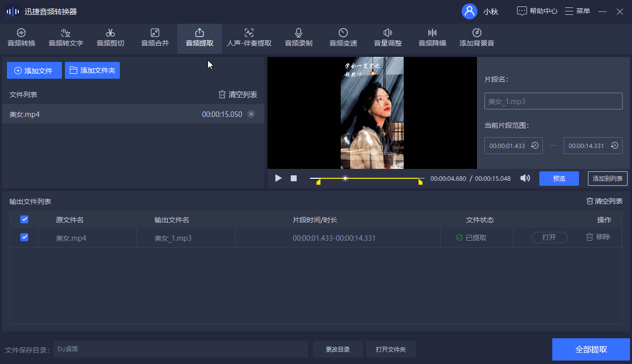Remove 美女.mp4 with its x icon
The image size is (632, 364).
click(251, 114)
